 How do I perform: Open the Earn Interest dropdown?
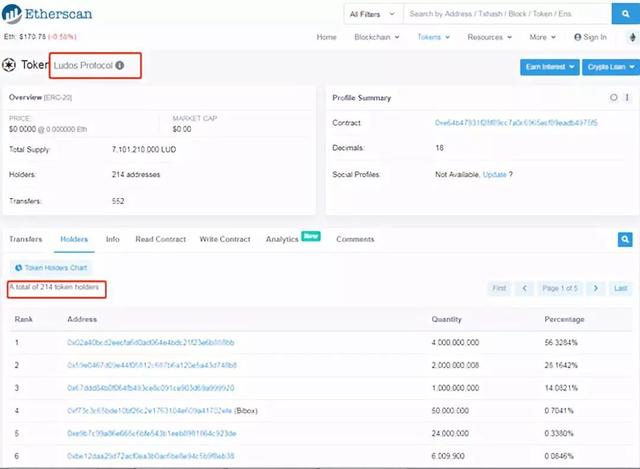(549, 67)
